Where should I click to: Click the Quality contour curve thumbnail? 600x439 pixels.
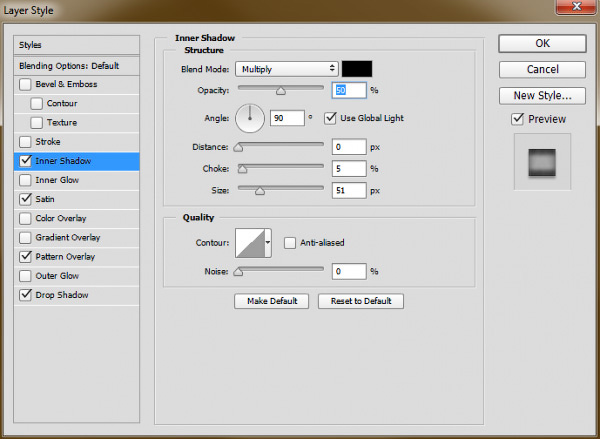pos(250,243)
